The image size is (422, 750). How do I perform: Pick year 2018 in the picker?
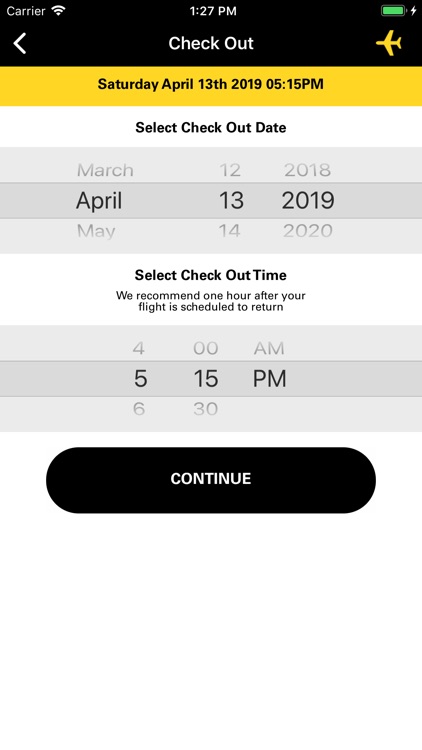pyautogui.click(x=308, y=170)
